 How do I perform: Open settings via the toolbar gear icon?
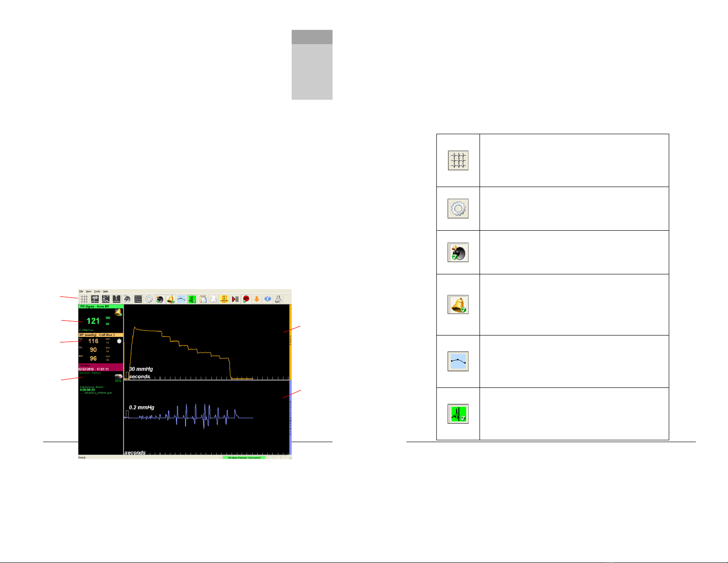[x=149, y=299]
